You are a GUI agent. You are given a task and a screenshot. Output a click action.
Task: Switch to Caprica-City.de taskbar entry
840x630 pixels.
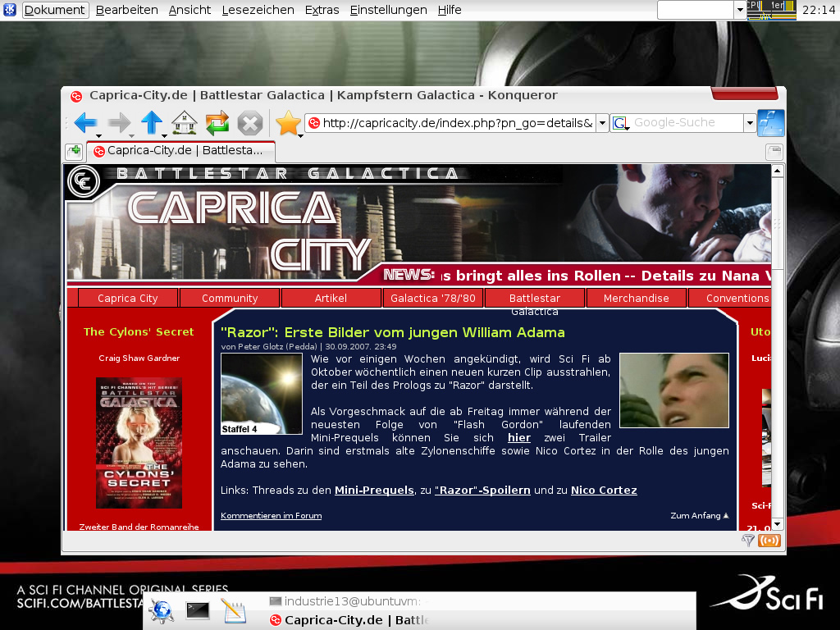[x=348, y=620]
